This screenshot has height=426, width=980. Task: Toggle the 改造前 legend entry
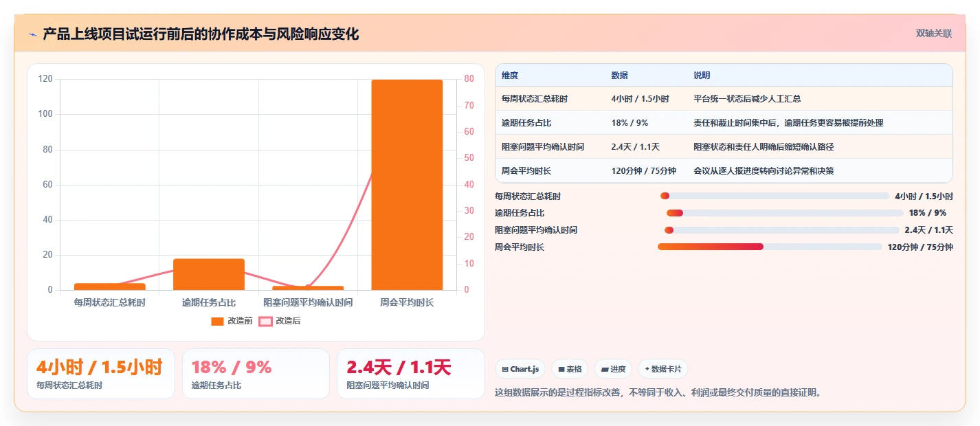[232, 321]
